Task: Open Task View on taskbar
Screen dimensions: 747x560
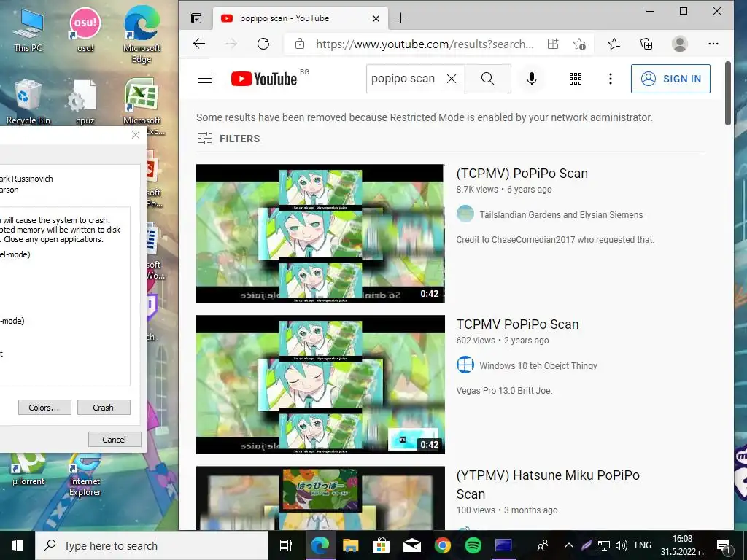Action: pos(286,545)
